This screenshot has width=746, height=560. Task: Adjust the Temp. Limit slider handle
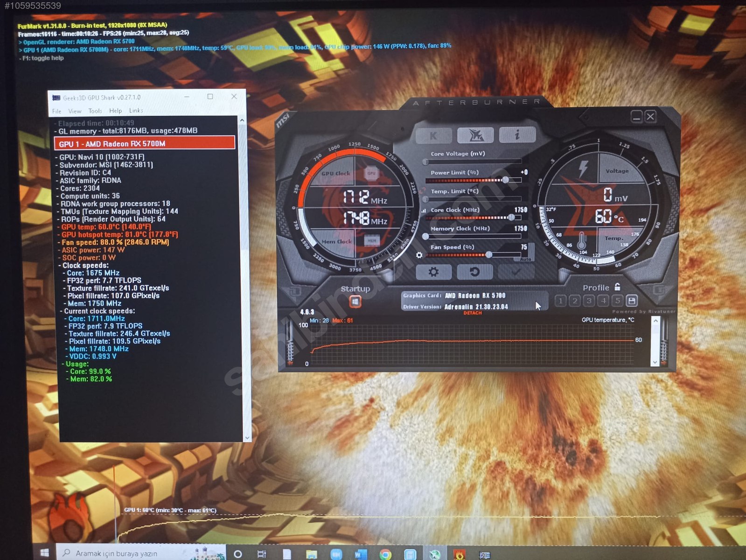425,199
